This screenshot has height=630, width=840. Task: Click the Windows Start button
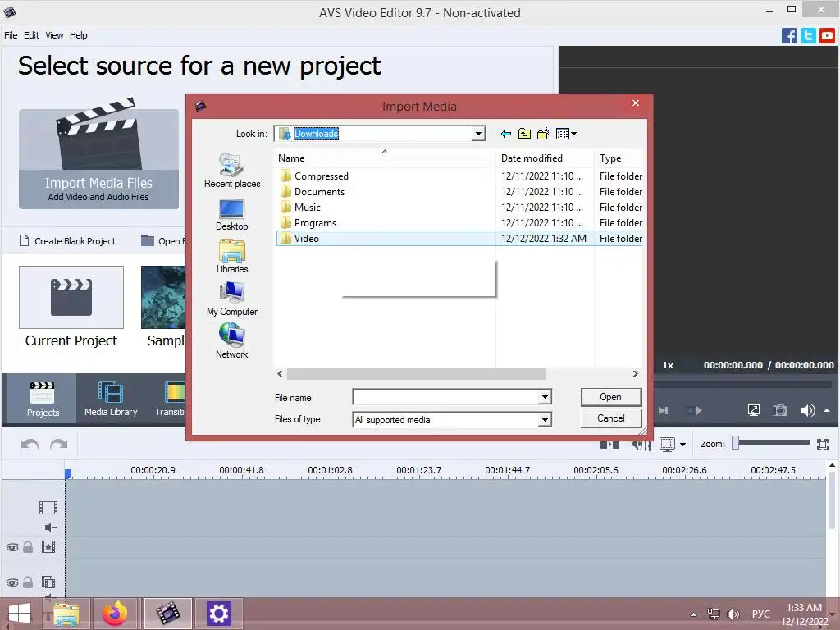[x=20, y=614]
